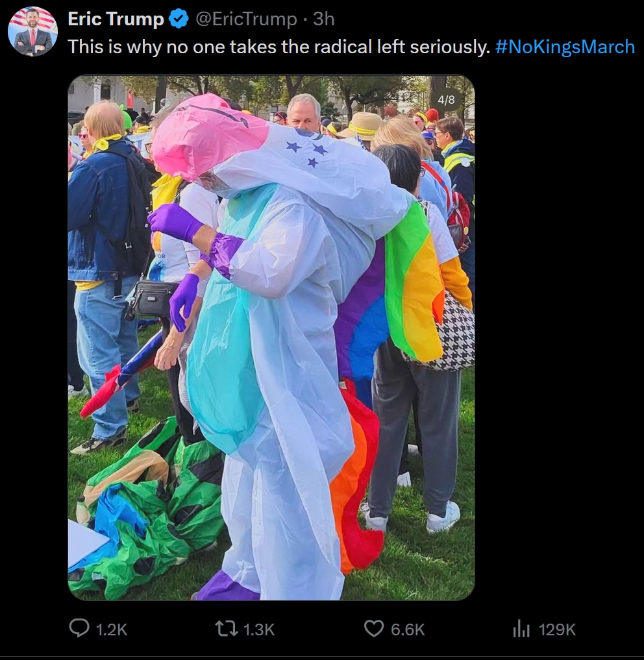Click the reply speech bubble icon

point(79,628)
